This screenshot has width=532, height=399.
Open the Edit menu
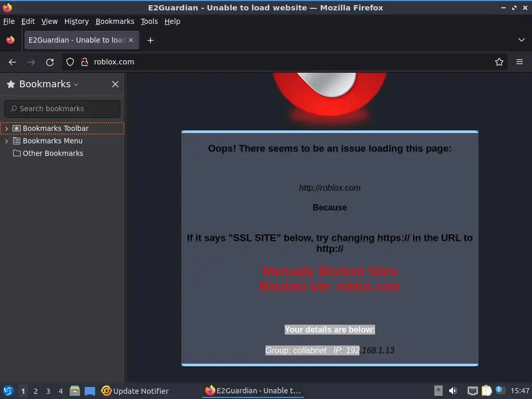(x=28, y=21)
